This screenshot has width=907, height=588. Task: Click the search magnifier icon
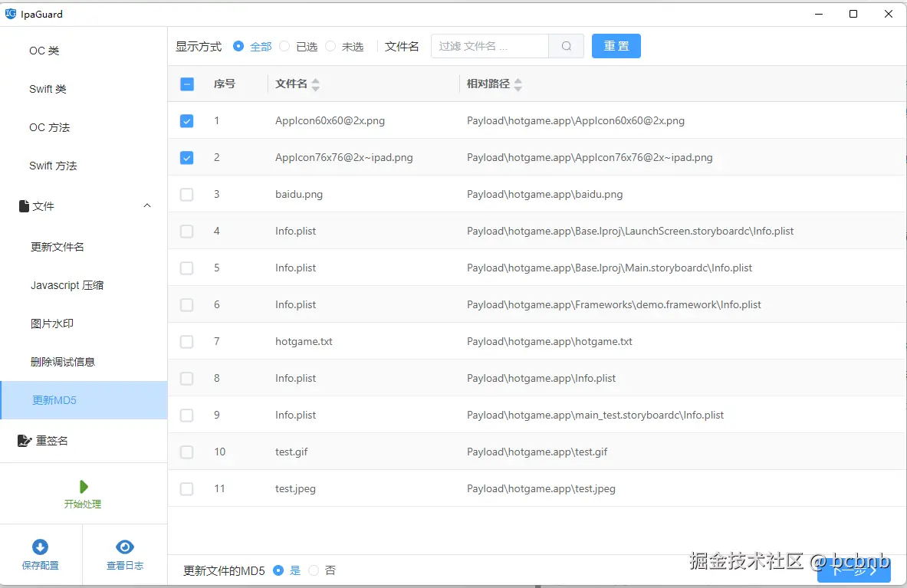point(566,46)
